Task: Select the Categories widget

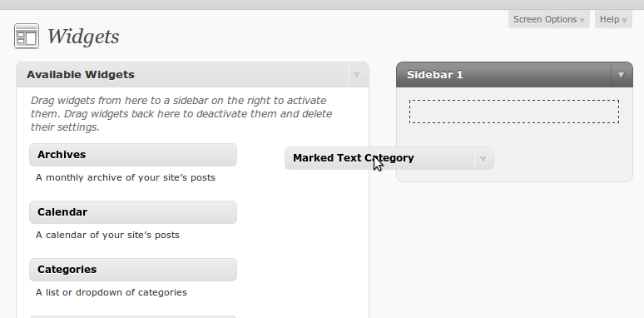Action: click(x=133, y=270)
